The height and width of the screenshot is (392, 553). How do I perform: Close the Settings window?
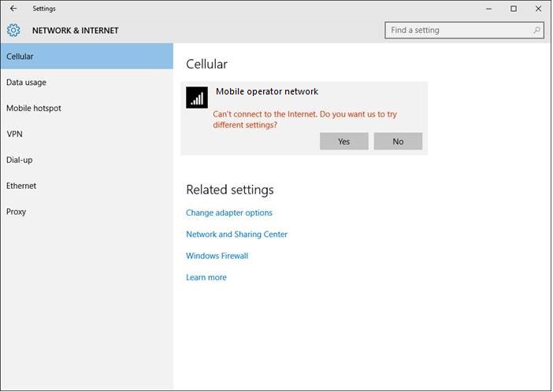[x=538, y=9]
